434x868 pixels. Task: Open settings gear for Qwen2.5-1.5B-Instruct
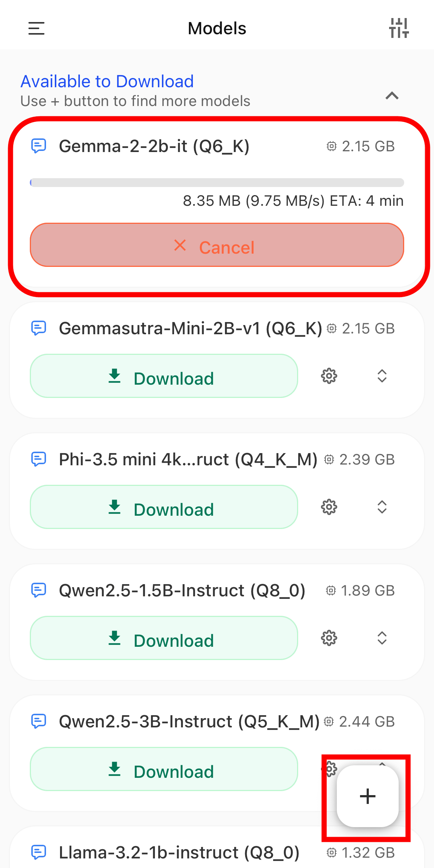(329, 638)
